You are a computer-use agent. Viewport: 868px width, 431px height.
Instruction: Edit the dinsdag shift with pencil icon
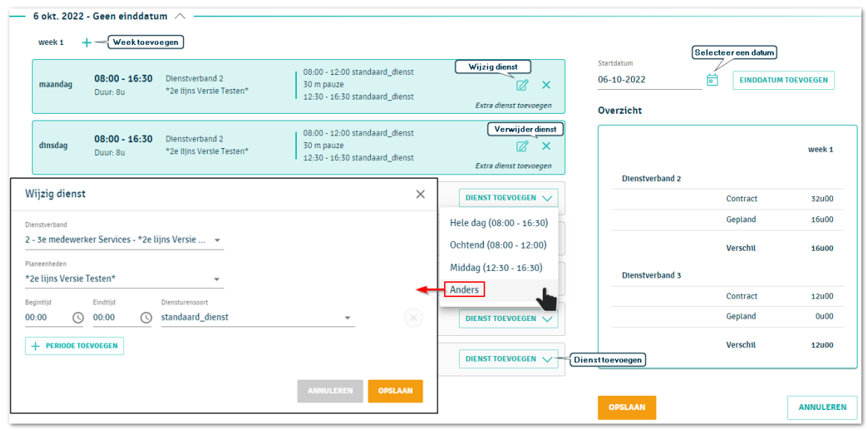pos(523,146)
